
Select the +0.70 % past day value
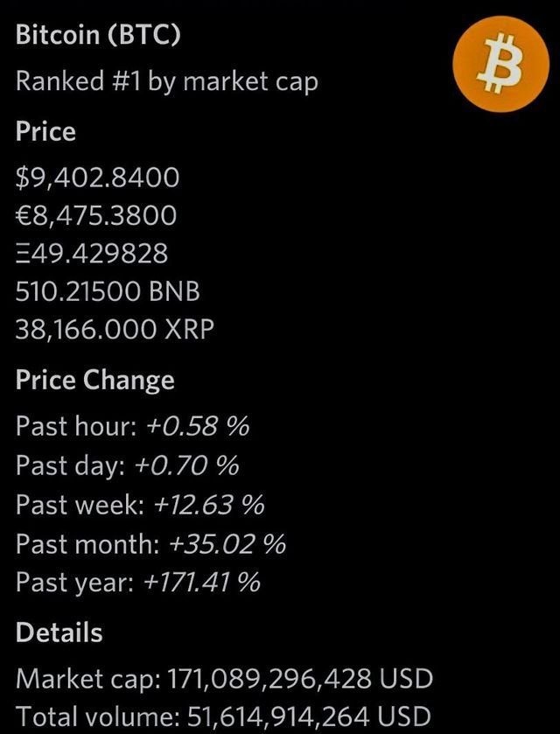click(186, 465)
